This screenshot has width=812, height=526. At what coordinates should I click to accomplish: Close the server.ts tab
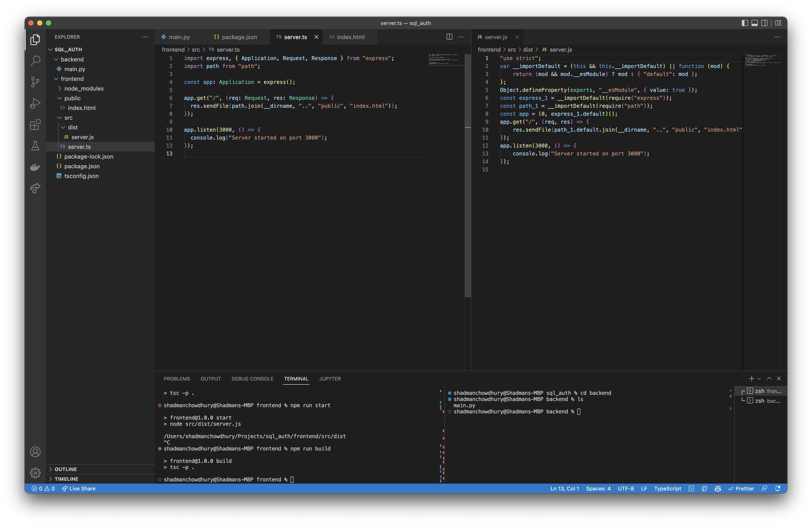316,37
